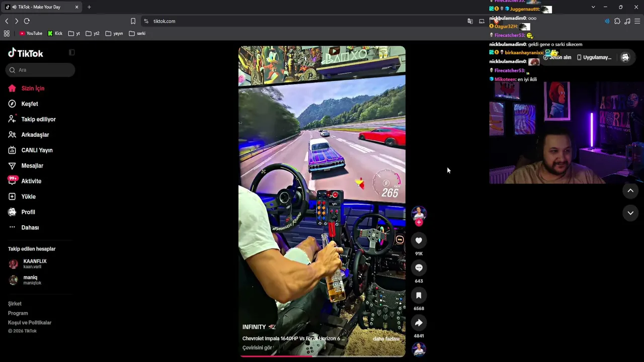The width and height of the screenshot is (644, 362).
Task: Click Çevirisini gör to translate caption
Action: (x=258, y=348)
